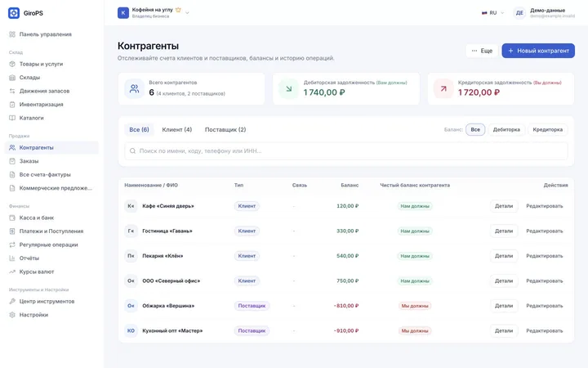
Task: Click the red payables arrow icon
Action: [443, 89]
